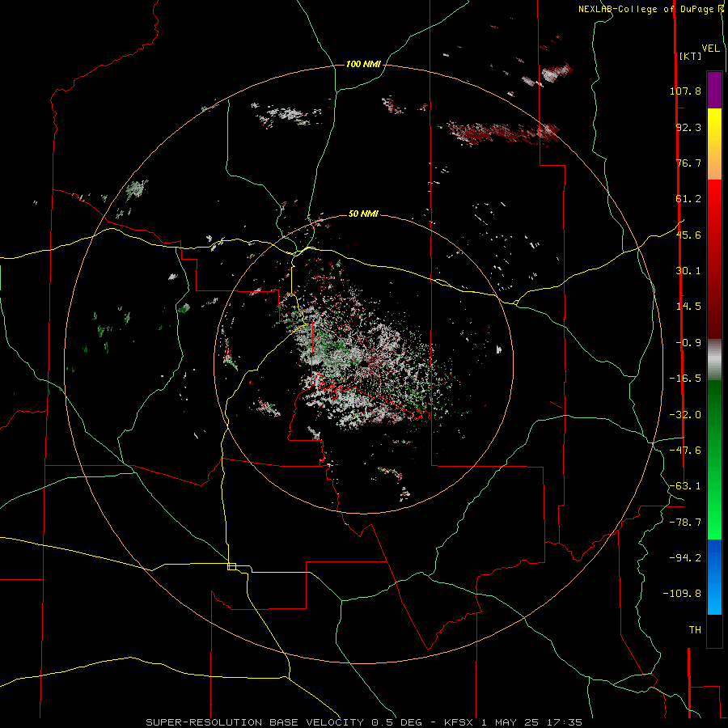
Task: Click the gray segment of the color bar
Action: coord(714,360)
